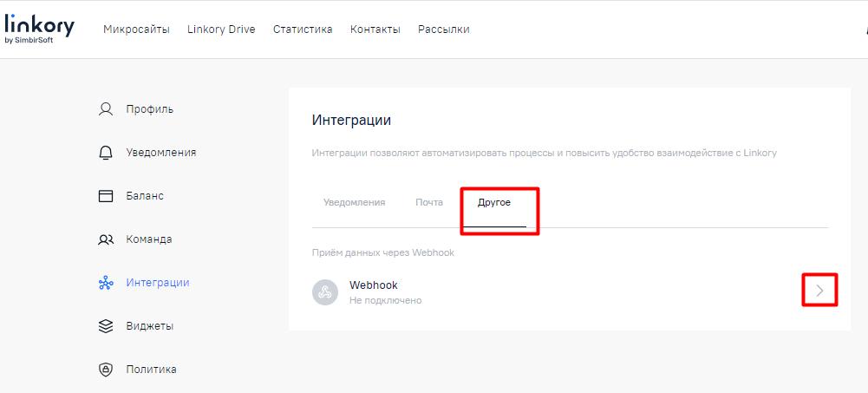Go to Статистика page
This screenshot has height=393, width=868.
(303, 29)
